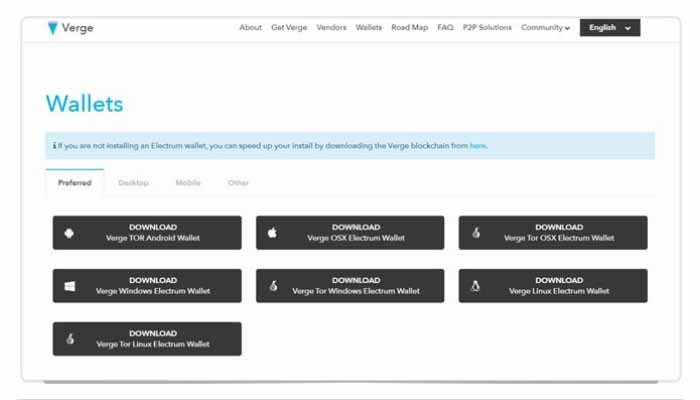The image size is (700, 400).
Task: Click the Verge logo icon
Action: click(x=53, y=28)
